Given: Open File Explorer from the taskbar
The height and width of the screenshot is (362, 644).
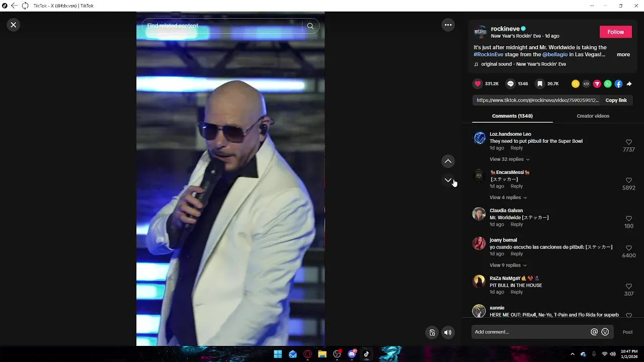Looking at the screenshot, I should (x=322, y=354).
